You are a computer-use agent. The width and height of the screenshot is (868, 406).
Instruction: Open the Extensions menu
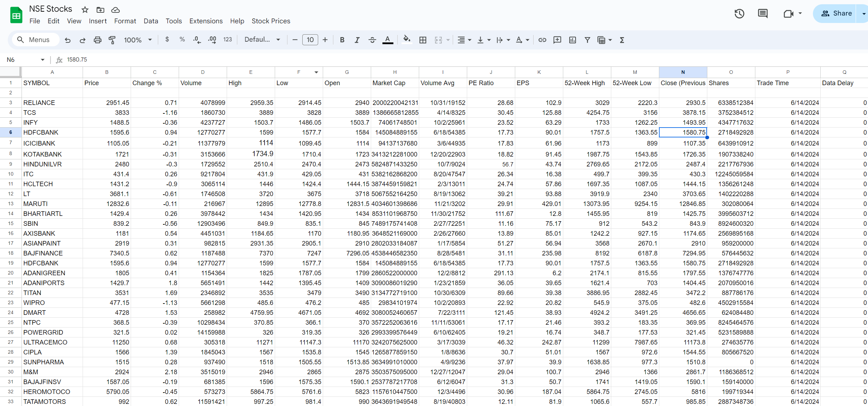click(x=206, y=21)
